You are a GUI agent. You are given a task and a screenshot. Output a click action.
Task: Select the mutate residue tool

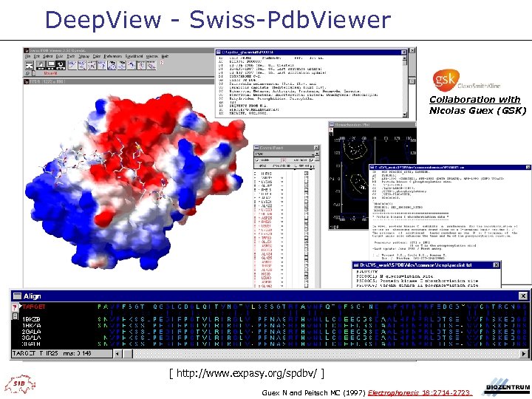(x=141, y=65)
